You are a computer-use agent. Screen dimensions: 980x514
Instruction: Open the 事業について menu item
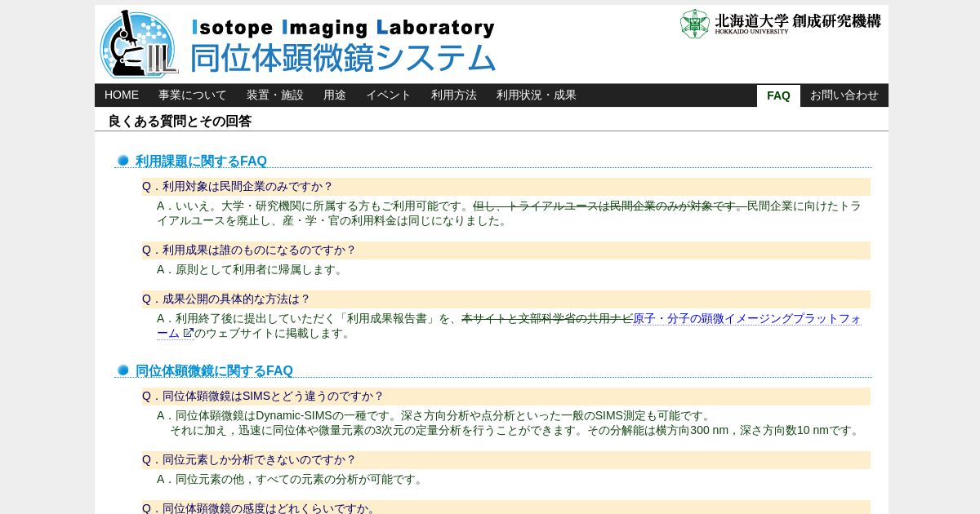[193, 95]
